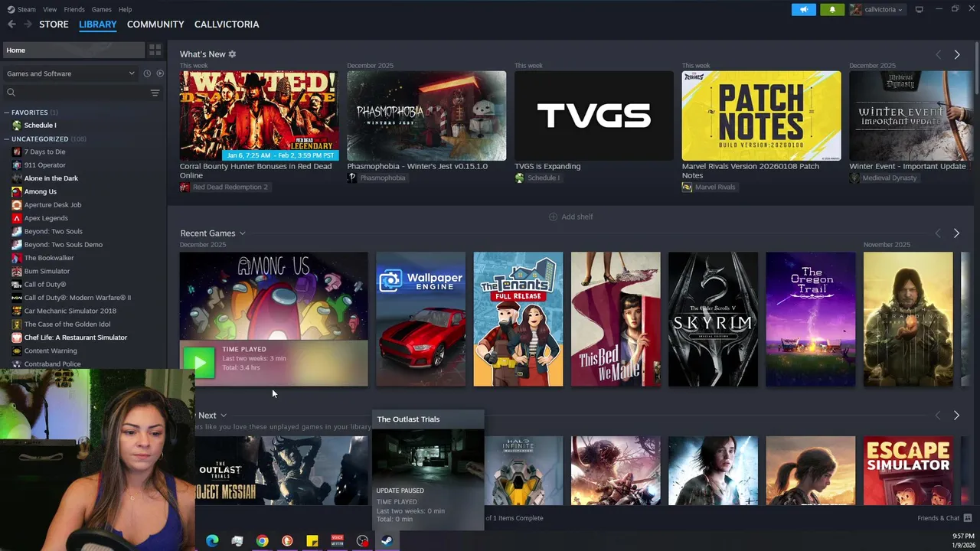Open The Tenants game cover

[x=518, y=319]
